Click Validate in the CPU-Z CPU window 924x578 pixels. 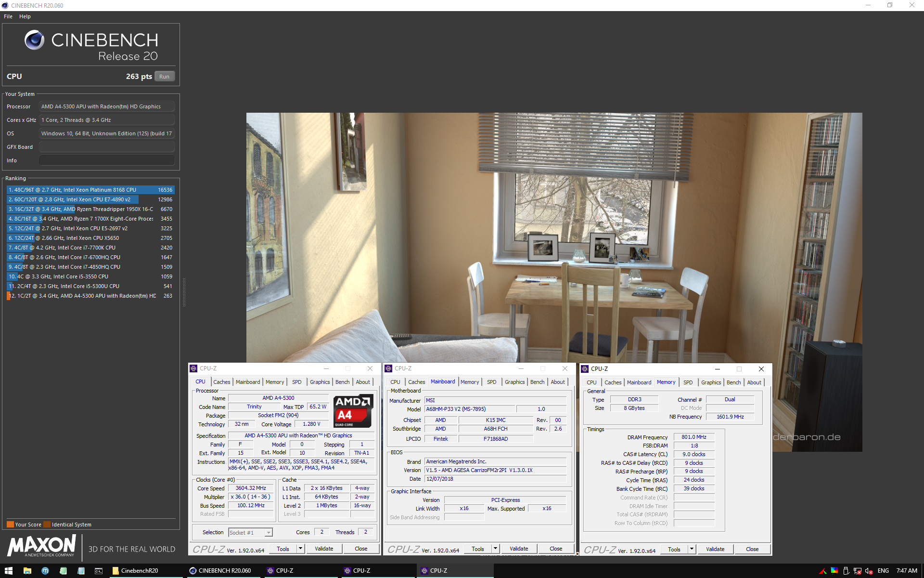pos(324,549)
